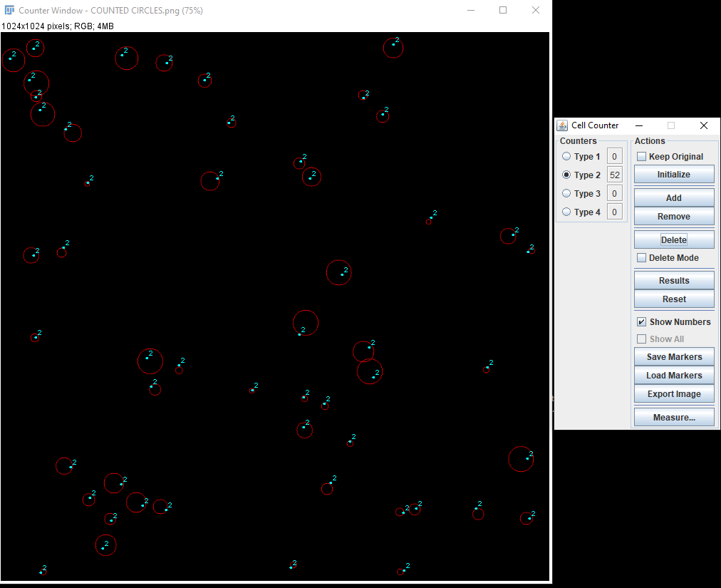
Task: Disable Show Numbers
Action: tap(641, 321)
